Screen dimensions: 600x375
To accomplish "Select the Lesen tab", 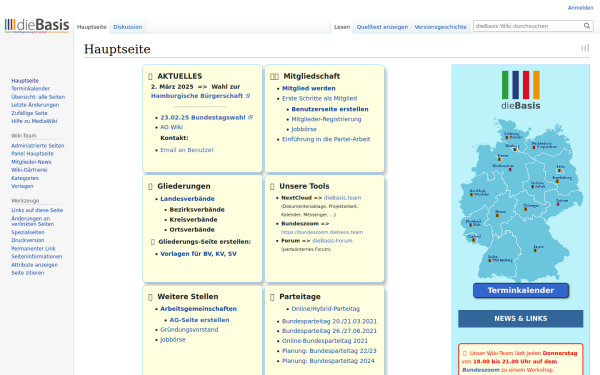I will pyautogui.click(x=342, y=27).
